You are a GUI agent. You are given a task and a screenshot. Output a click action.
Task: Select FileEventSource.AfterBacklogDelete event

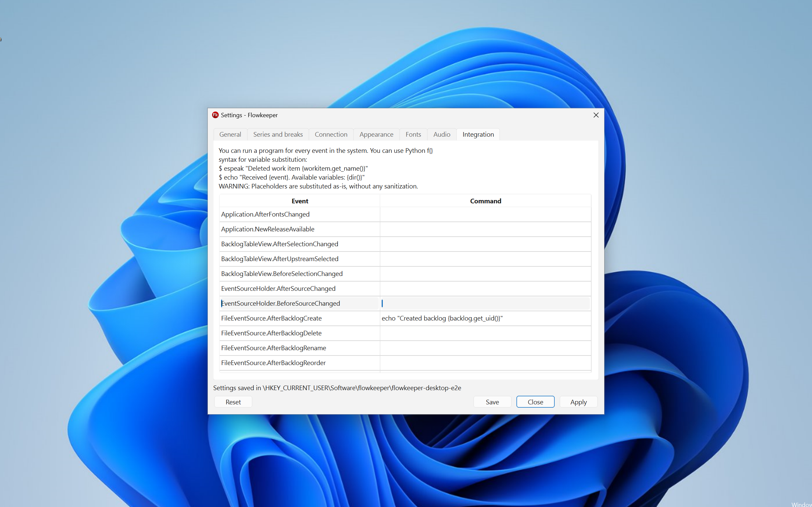(x=300, y=333)
